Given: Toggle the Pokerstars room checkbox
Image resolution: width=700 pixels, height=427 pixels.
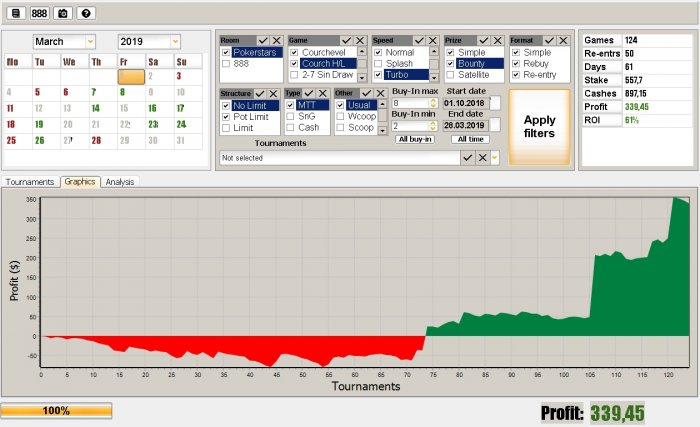Looking at the screenshot, I should click(x=226, y=52).
